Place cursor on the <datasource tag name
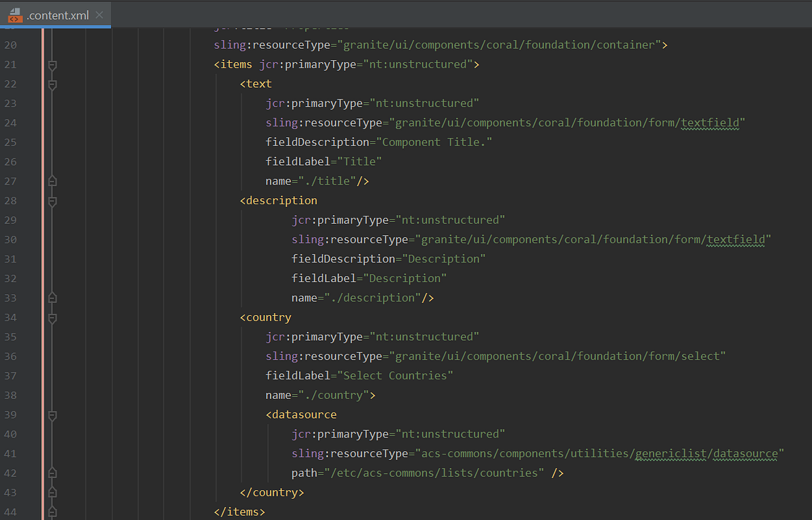 301,414
